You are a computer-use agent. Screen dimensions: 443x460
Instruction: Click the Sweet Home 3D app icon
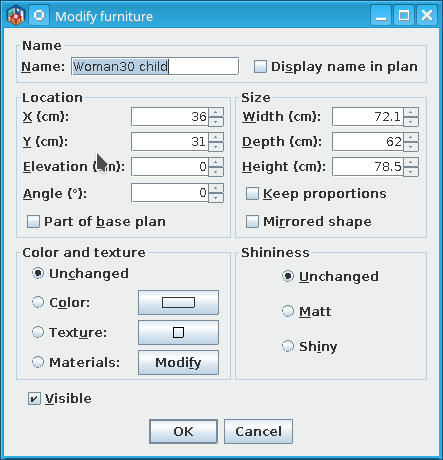tap(16, 16)
